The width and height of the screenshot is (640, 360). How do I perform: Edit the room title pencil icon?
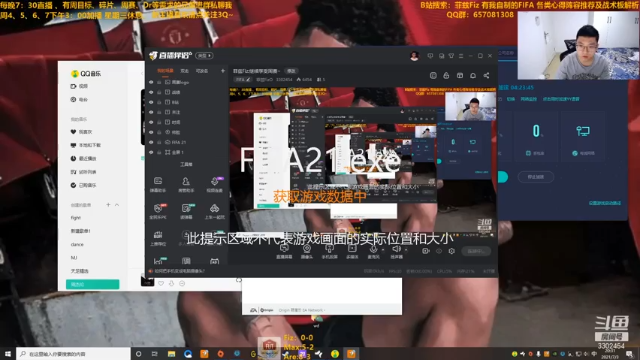(x=248, y=79)
